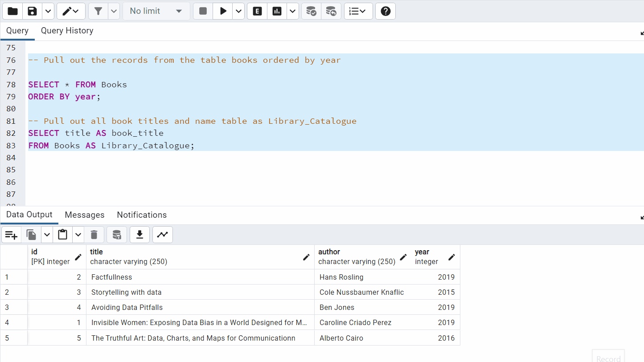Expand the explain settings dropdown arrow
Image resolution: width=644 pixels, height=362 pixels.
[293, 11]
